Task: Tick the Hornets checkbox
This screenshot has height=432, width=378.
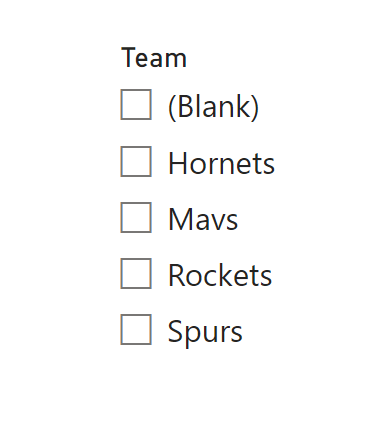Action: (x=136, y=161)
